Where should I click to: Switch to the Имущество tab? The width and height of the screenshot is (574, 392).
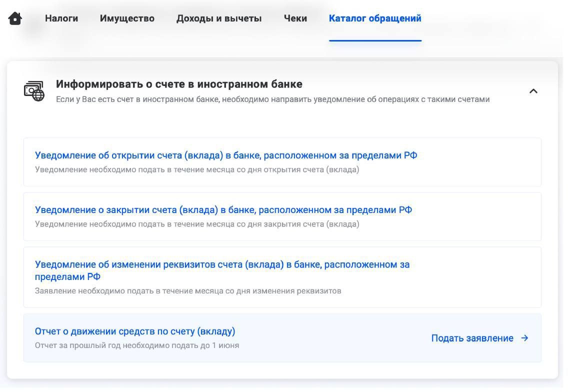click(x=127, y=18)
